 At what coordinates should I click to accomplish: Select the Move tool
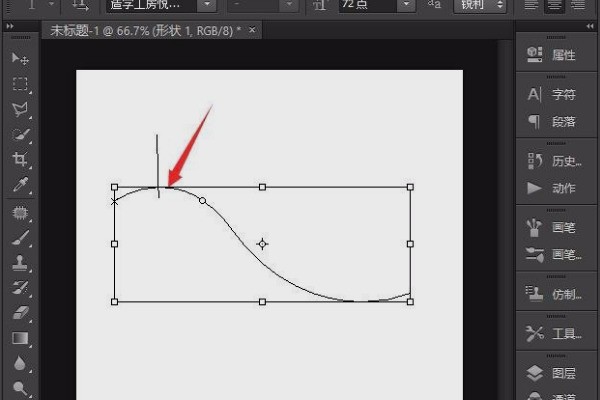point(20,59)
